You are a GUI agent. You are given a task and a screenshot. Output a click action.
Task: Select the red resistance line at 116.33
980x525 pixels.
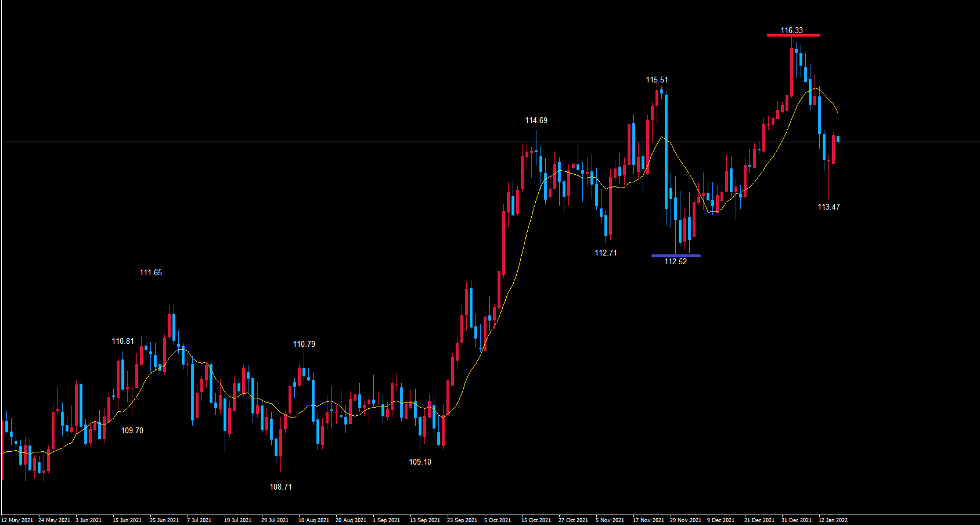tap(793, 35)
